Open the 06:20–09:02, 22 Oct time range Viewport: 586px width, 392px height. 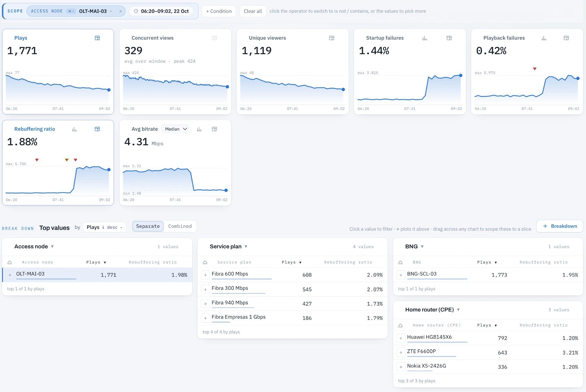(x=161, y=11)
